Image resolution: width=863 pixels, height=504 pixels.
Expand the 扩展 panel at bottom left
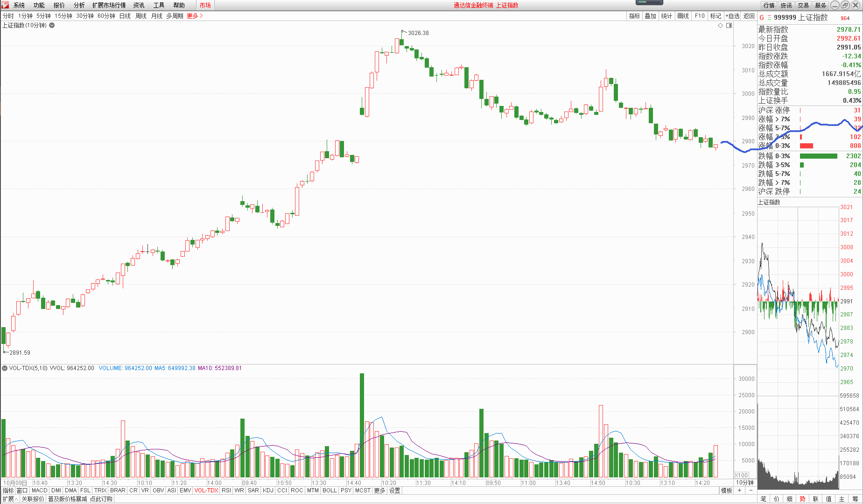pos(10,499)
